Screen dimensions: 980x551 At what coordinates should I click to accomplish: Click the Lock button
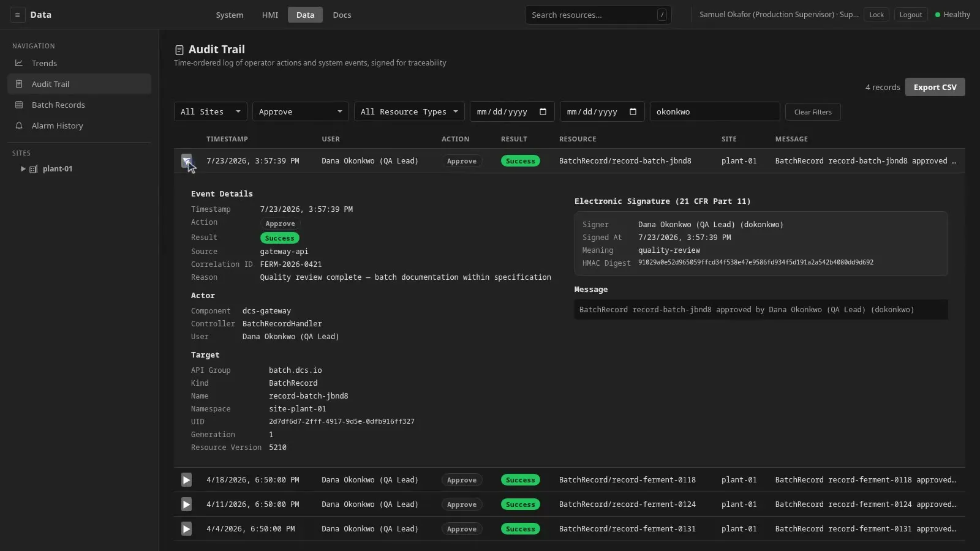click(876, 15)
